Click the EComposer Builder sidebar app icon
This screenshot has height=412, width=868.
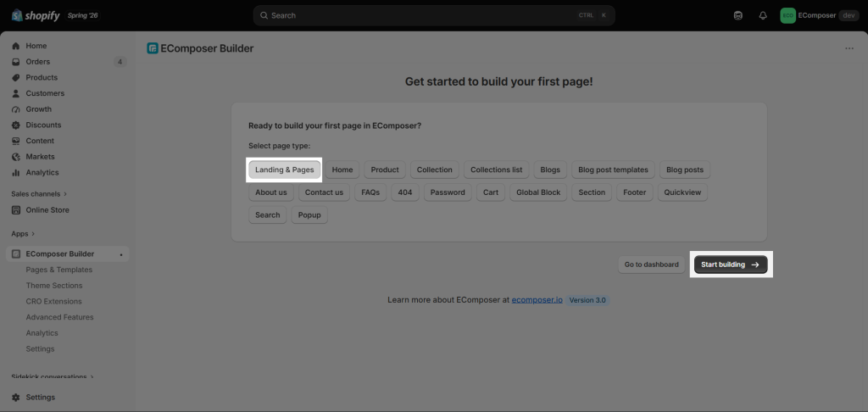(x=15, y=254)
